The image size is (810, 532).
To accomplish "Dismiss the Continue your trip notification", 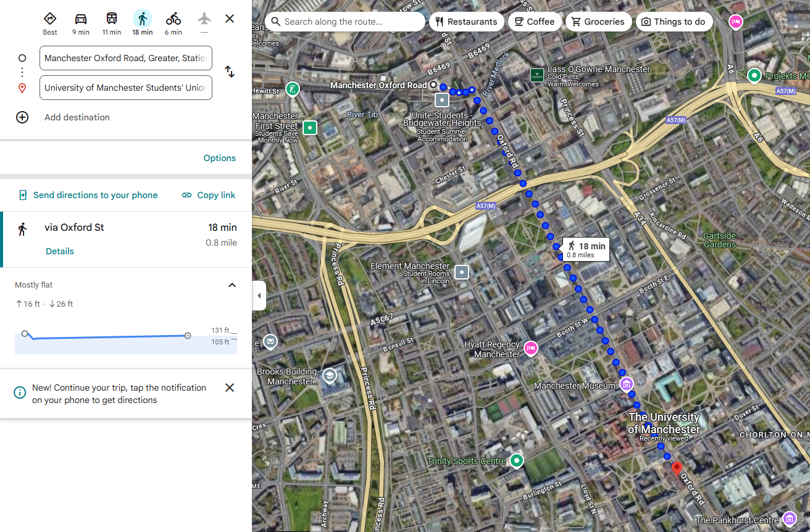I will (230, 388).
